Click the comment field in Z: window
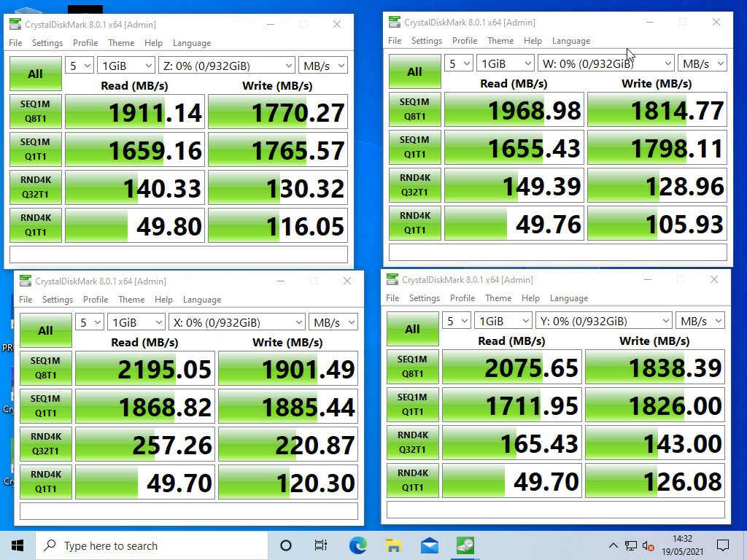 179,254
